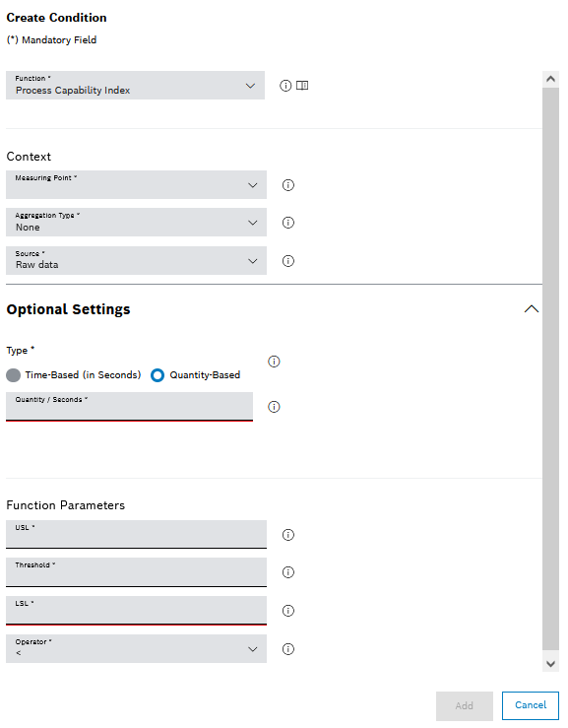The height and width of the screenshot is (728, 568).
Task: Click info icon for Quantity / Seconds
Action: (274, 407)
